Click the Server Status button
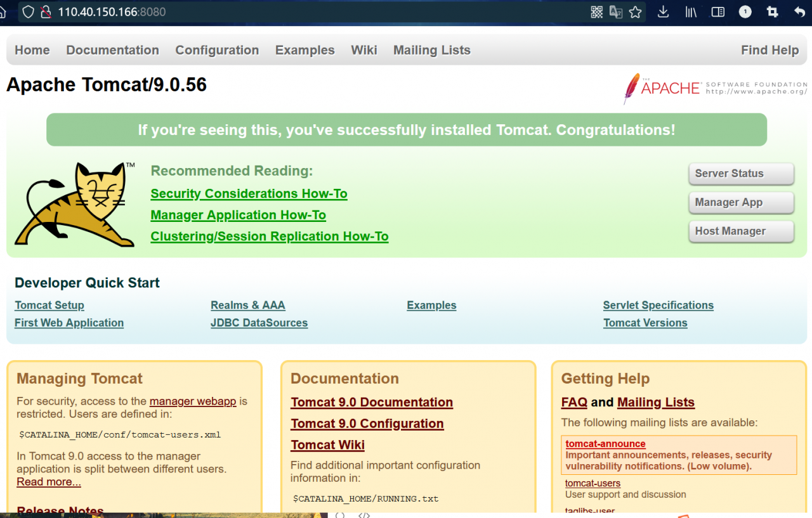This screenshot has width=812, height=518. (741, 174)
